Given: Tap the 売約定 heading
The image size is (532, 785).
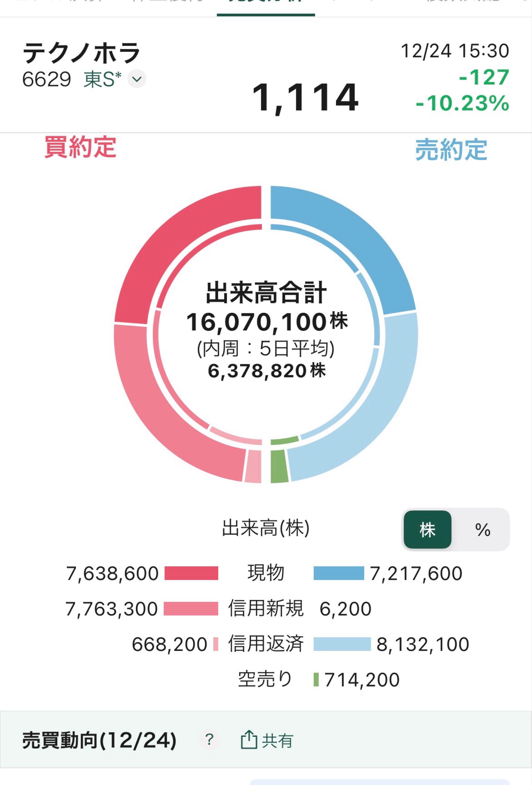Looking at the screenshot, I should point(451,150).
